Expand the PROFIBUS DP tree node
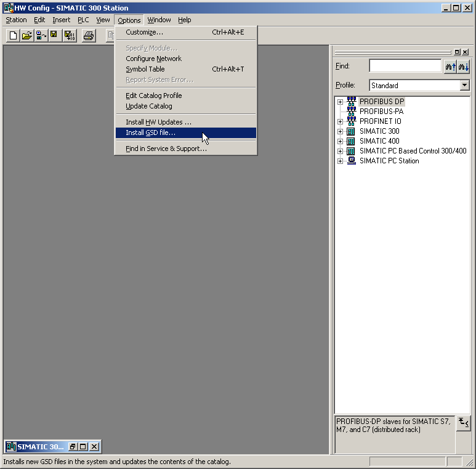Image resolution: width=476 pixels, height=469 pixels. [340, 102]
